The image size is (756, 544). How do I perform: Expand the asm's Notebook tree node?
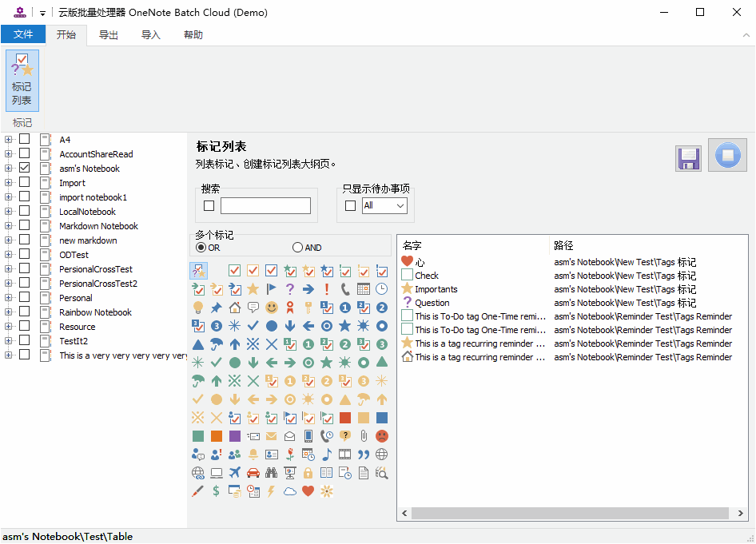[x=8, y=169]
